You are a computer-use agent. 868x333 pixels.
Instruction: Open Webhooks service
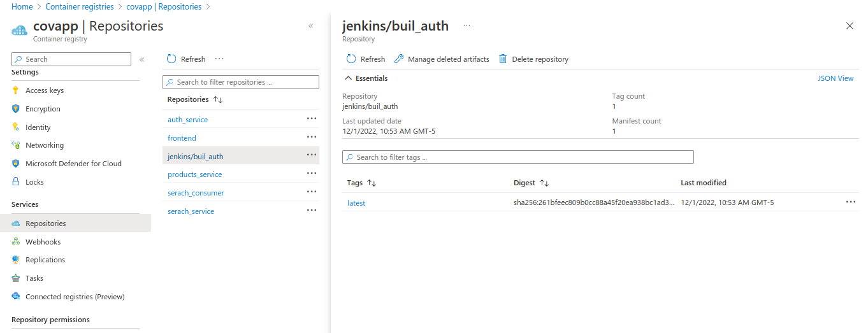[x=43, y=242]
